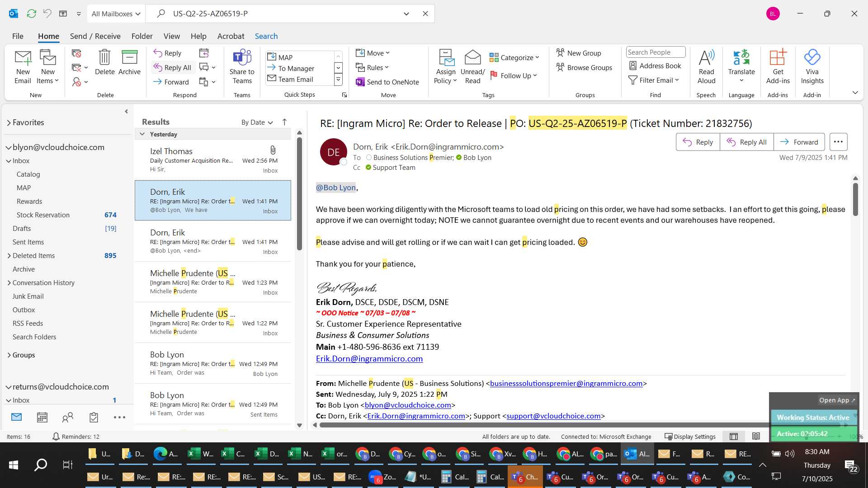Reverse sort order arrow in Results
This screenshot has height=488, width=868.
pyautogui.click(x=284, y=122)
